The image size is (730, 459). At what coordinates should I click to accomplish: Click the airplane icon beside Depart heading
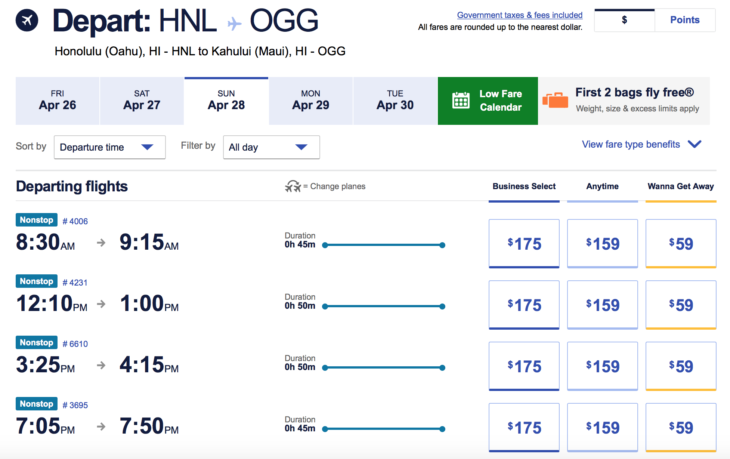tap(27, 20)
